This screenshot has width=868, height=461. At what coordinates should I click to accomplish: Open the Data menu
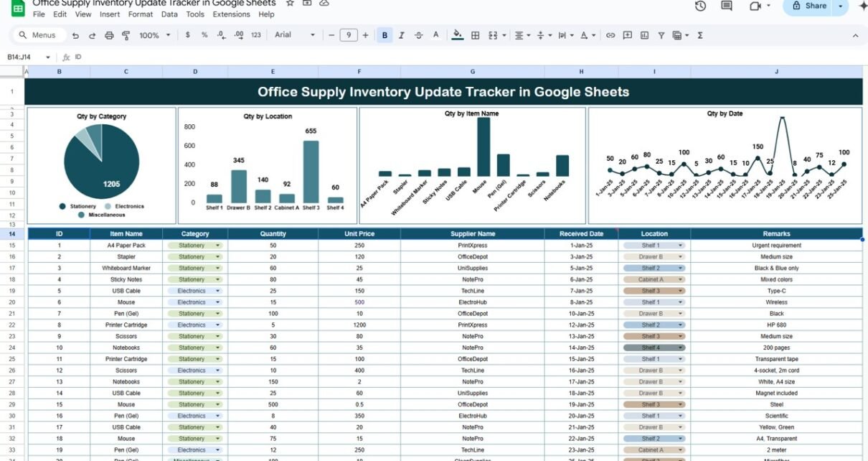[x=169, y=14]
